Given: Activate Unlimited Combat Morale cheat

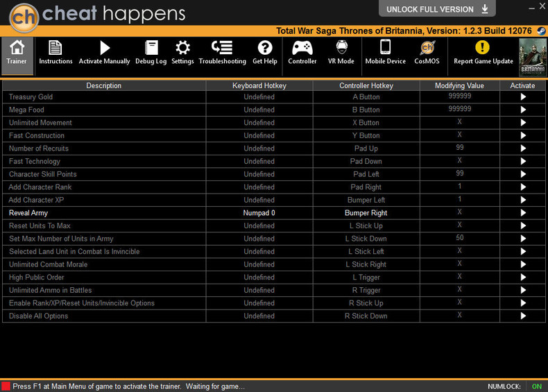Looking at the screenshot, I should (x=523, y=264).
